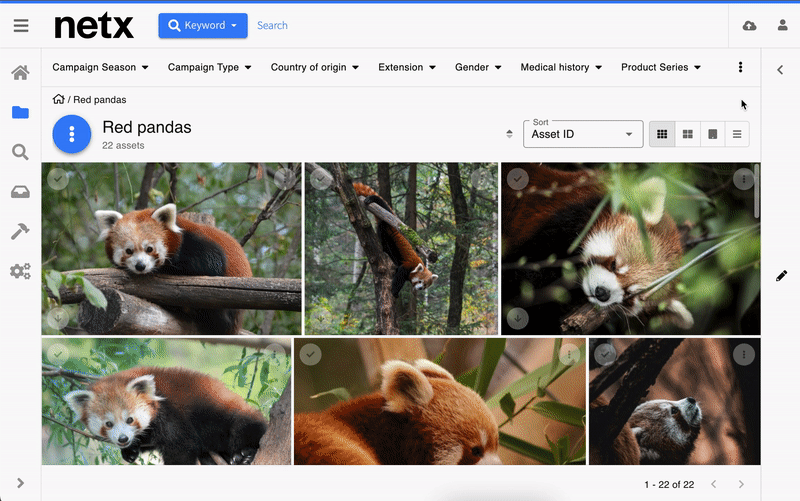Tick the checkbox on climbing panda photo
The width and height of the screenshot is (800, 501).
(x=321, y=179)
